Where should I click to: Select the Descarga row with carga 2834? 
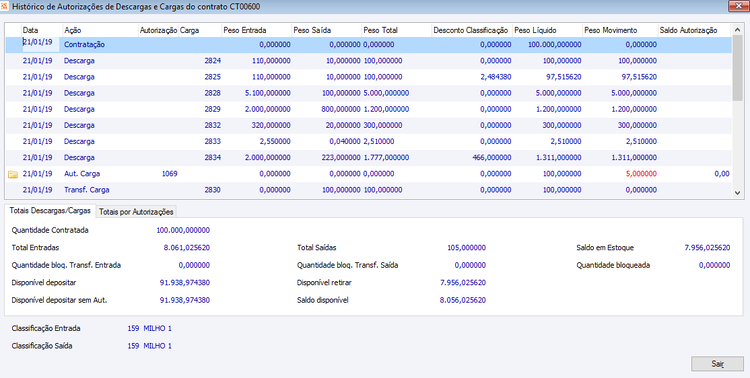pyautogui.click(x=368, y=157)
